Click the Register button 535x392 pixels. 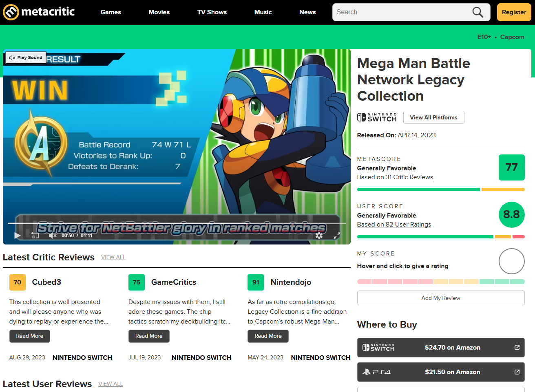click(514, 12)
